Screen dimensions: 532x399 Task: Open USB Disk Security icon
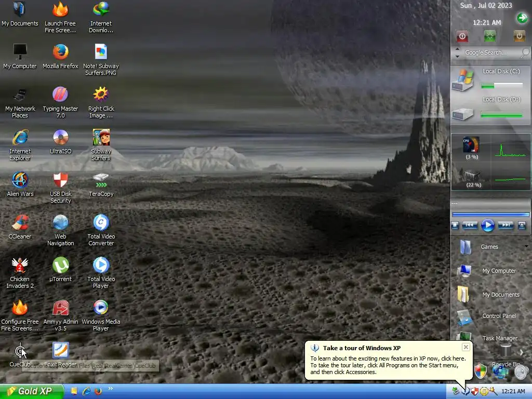[x=60, y=188]
